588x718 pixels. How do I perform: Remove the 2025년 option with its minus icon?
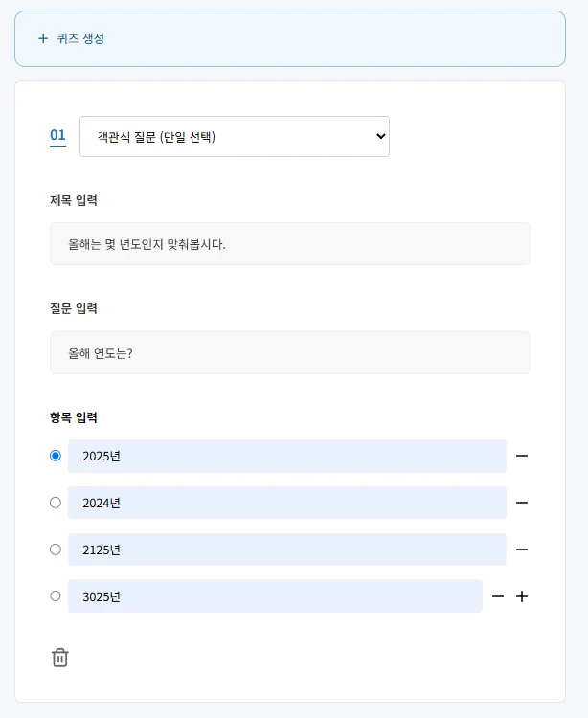(522, 456)
